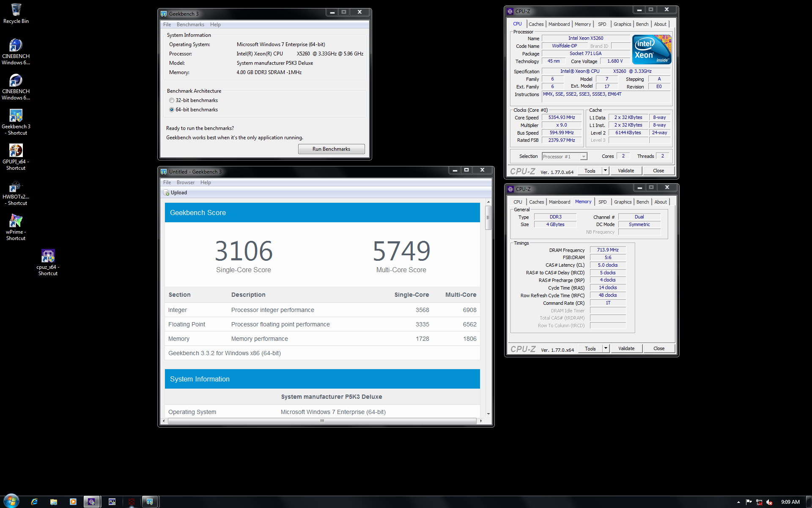812x508 pixels.
Task: Expand Tools arrow in lower CPU-Z window
Action: [x=606, y=348]
